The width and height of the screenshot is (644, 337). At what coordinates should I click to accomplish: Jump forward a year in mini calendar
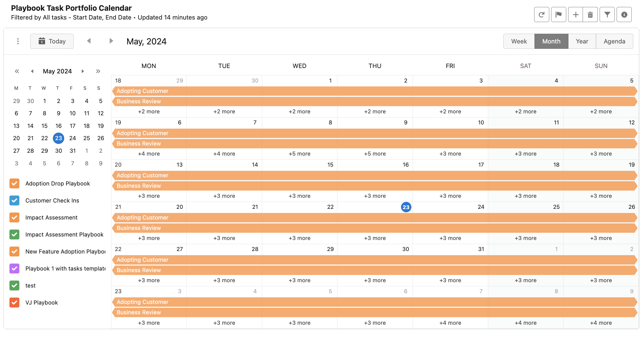[98, 71]
